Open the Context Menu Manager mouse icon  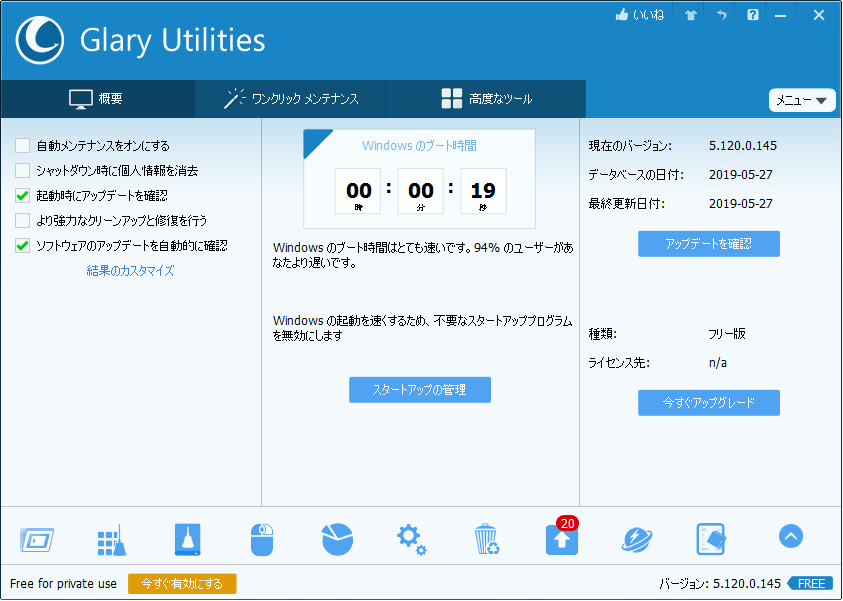(262, 540)
